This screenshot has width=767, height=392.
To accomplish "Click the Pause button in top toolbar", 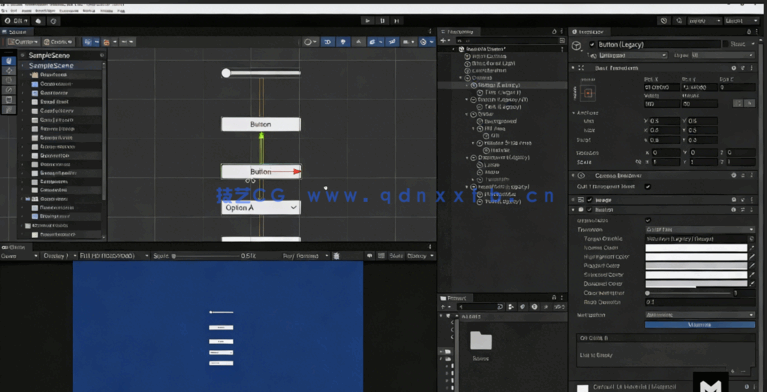I will tap(383, 21).
